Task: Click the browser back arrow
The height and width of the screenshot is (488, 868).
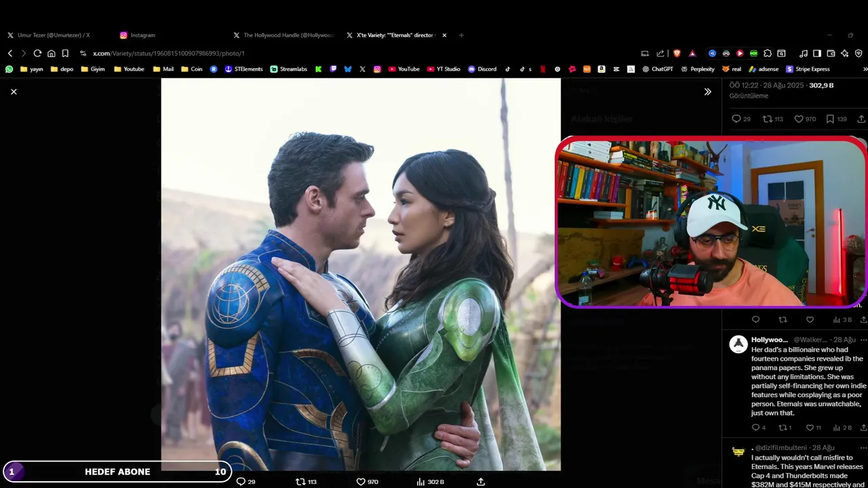Action: coord(10,53)
